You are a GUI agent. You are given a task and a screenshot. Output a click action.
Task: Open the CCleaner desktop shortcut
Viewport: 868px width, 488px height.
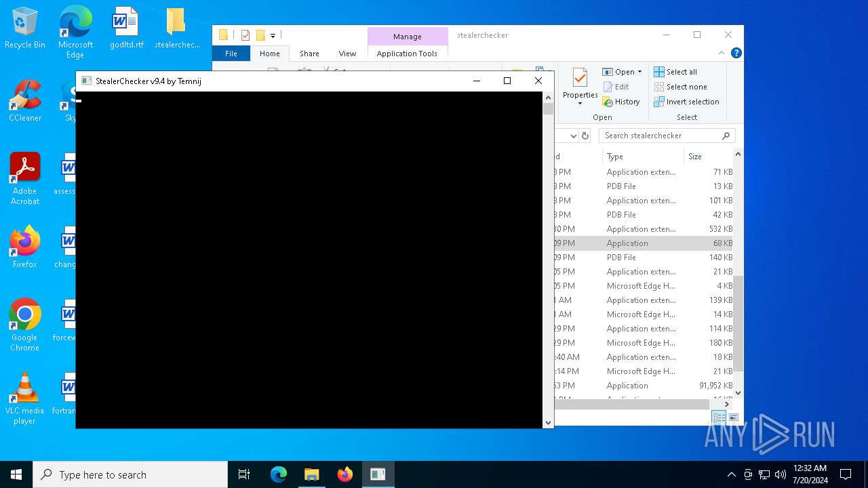(25, 101)
